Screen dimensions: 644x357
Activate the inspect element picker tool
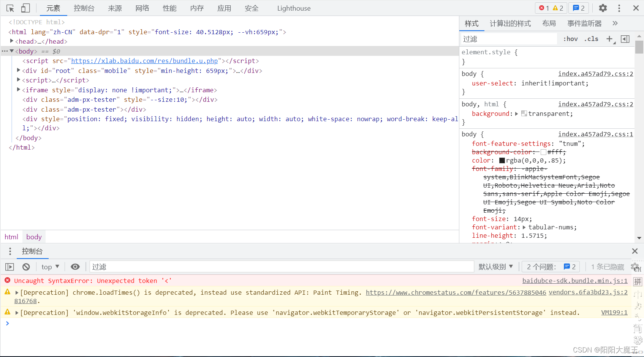pos(10,8)
